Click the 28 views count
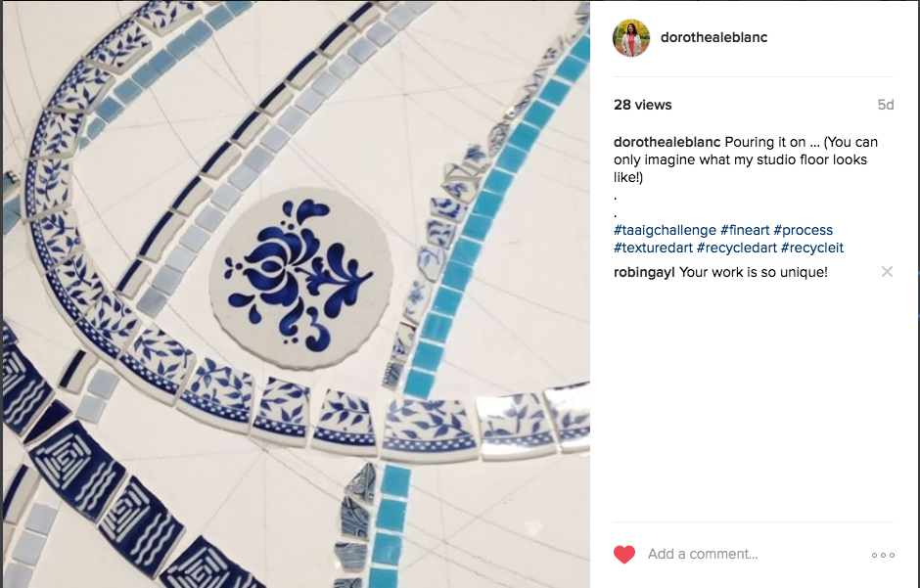The width and height of the screenshot is (920, 588). click(x=642, y=105)
